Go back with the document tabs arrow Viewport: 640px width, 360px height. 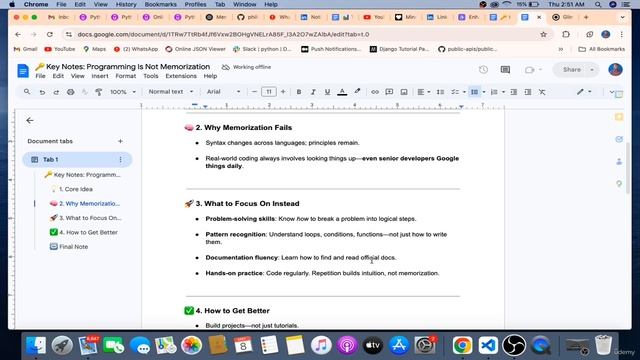(30, 120)
